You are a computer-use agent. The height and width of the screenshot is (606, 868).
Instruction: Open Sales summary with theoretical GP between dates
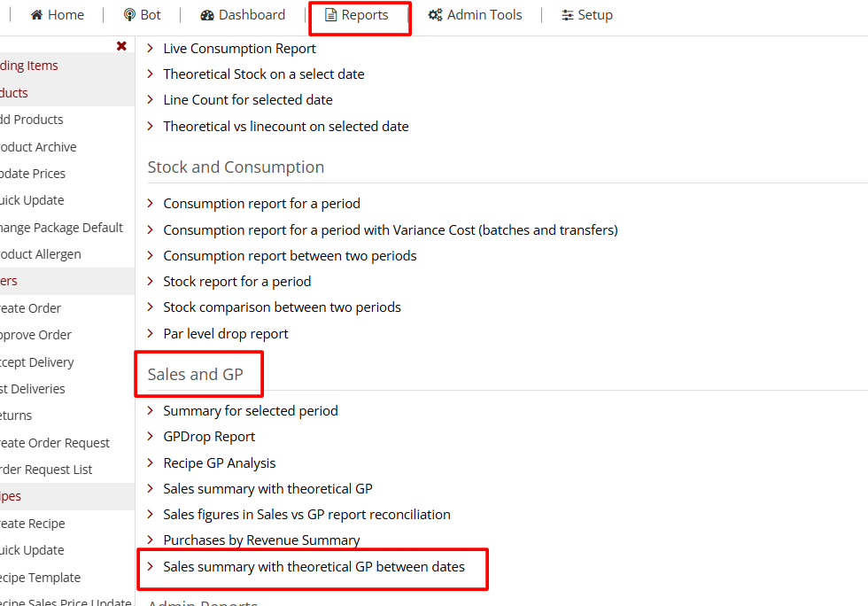[x=314, y=567]
